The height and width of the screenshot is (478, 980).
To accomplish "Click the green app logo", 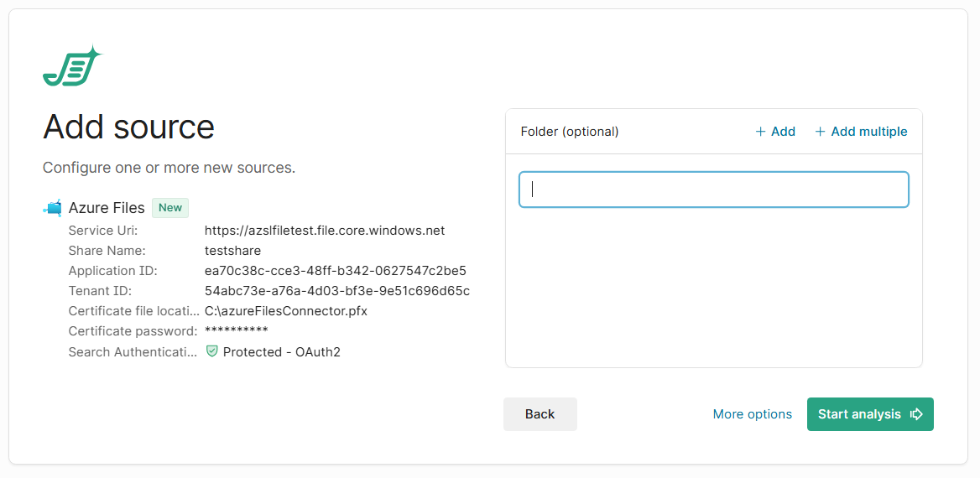I will point(71,67).
